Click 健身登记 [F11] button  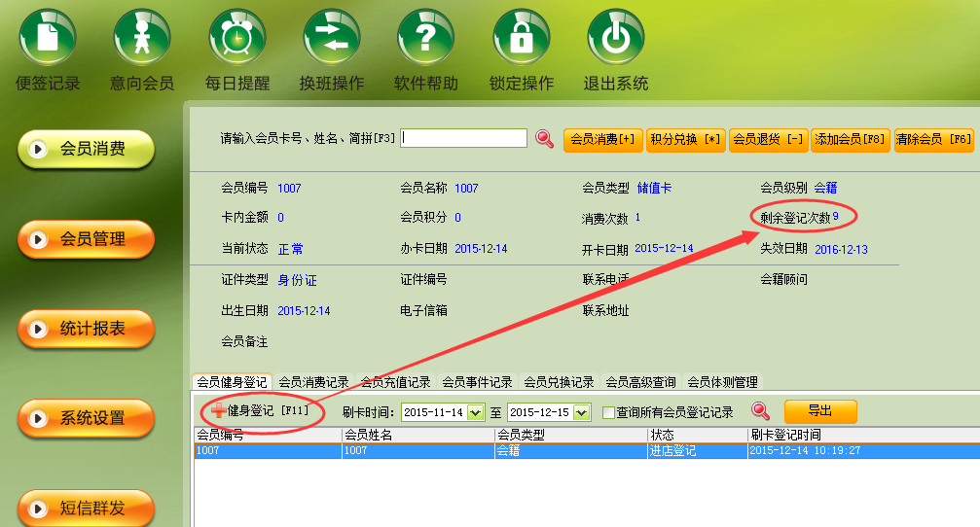(260, 411)
